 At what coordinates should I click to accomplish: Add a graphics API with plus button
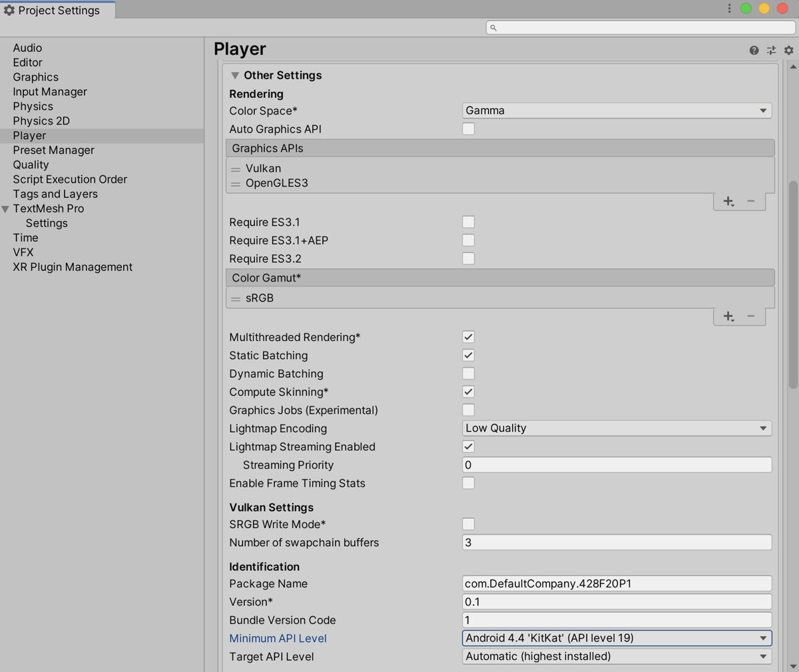click(x=728, y=201)
